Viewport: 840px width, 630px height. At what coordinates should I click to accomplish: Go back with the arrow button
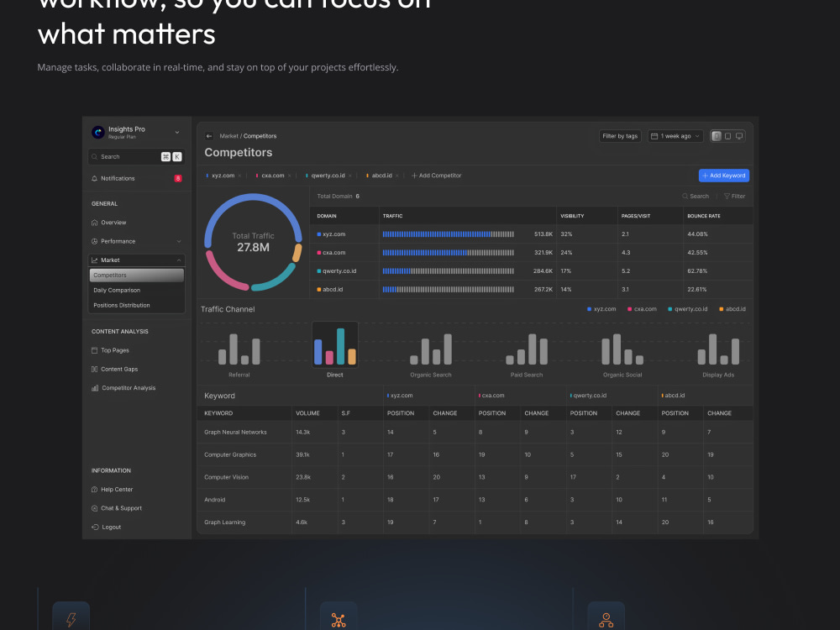209,136
